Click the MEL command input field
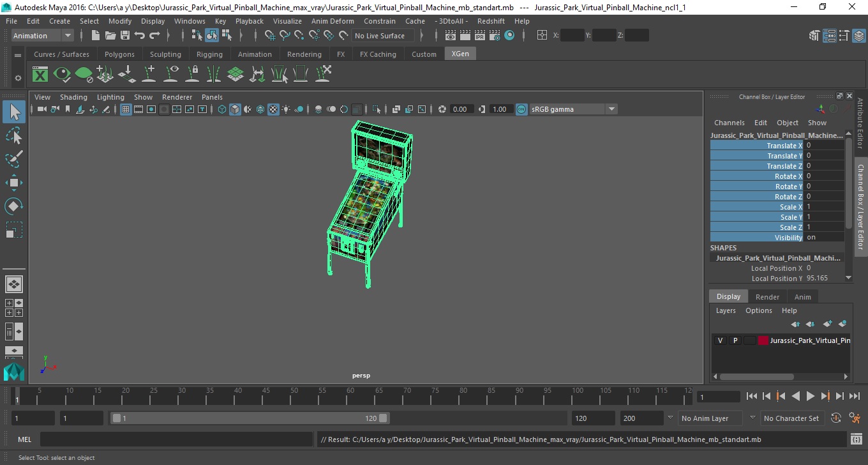The width and height of the screenshot is (868, 465). [x=176, y=439]
